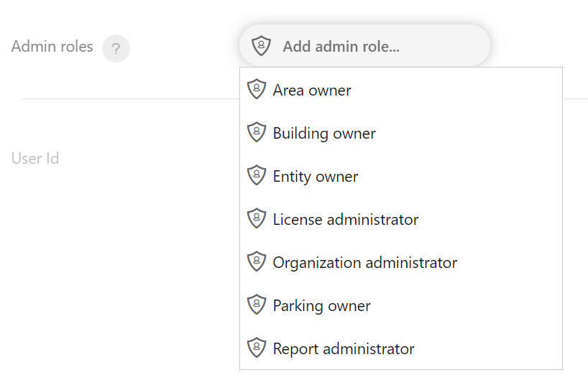Choose Building owner role option
The image size is (588, 380).
(x=401, y=133)
